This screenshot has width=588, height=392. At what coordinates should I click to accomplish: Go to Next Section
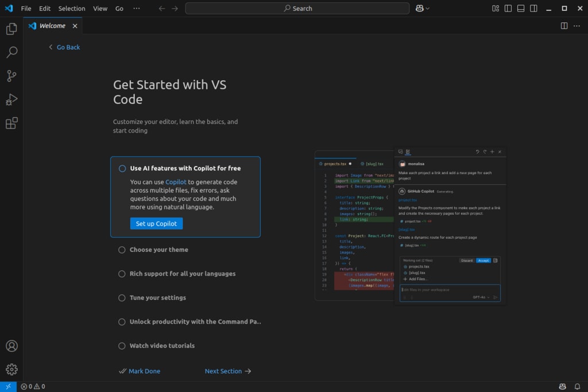pyautogui.click(x=228, y=371)
